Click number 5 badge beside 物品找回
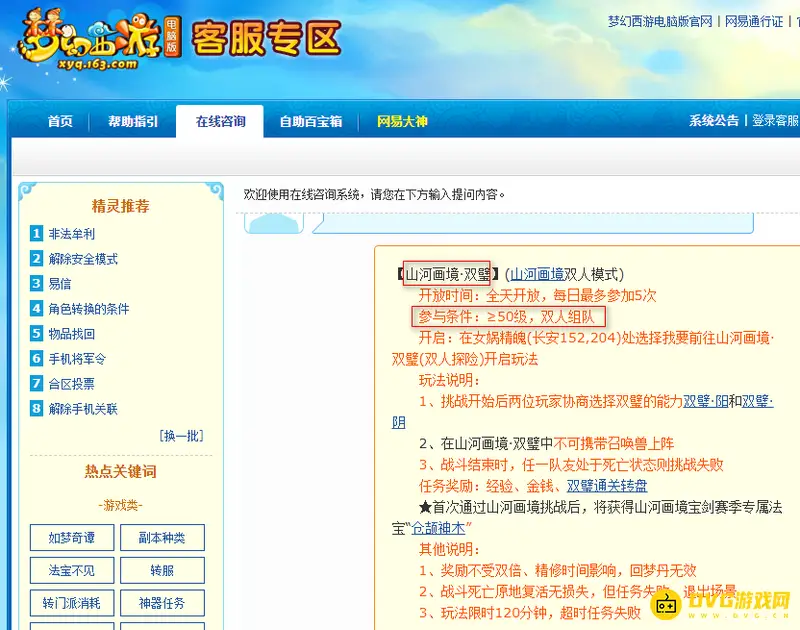The height and width of the screenshot is (630, 800). (36, 334)
